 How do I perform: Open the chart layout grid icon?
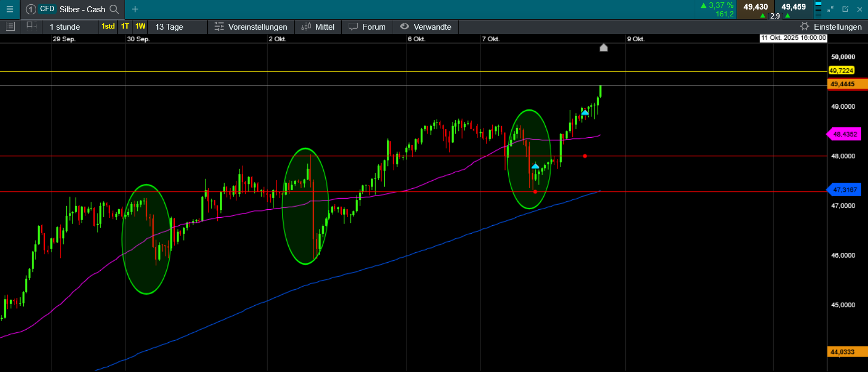(x=31, y=26)
